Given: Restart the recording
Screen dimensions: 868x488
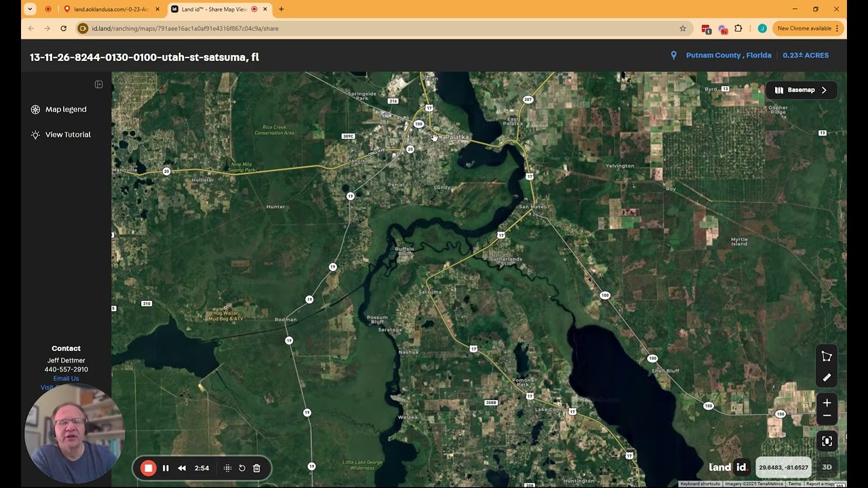Looking at the screenshot, I should 242,468.
